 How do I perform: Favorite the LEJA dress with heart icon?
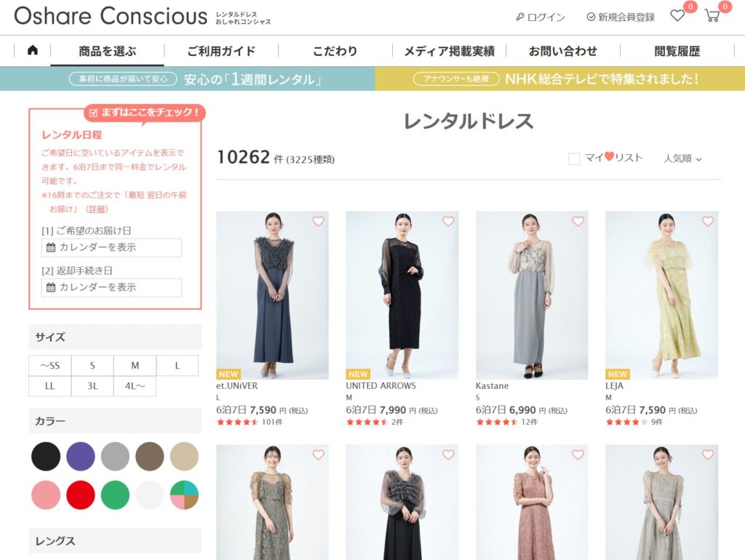pos(708,221)
